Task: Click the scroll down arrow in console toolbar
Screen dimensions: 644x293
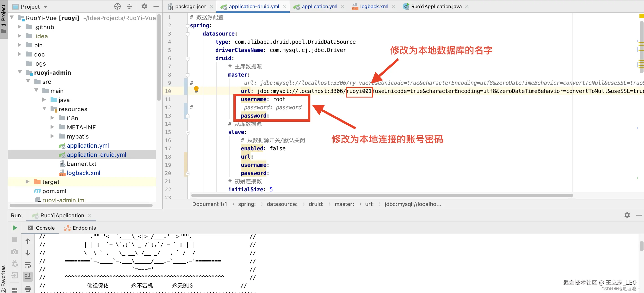Action: point(28,253)
